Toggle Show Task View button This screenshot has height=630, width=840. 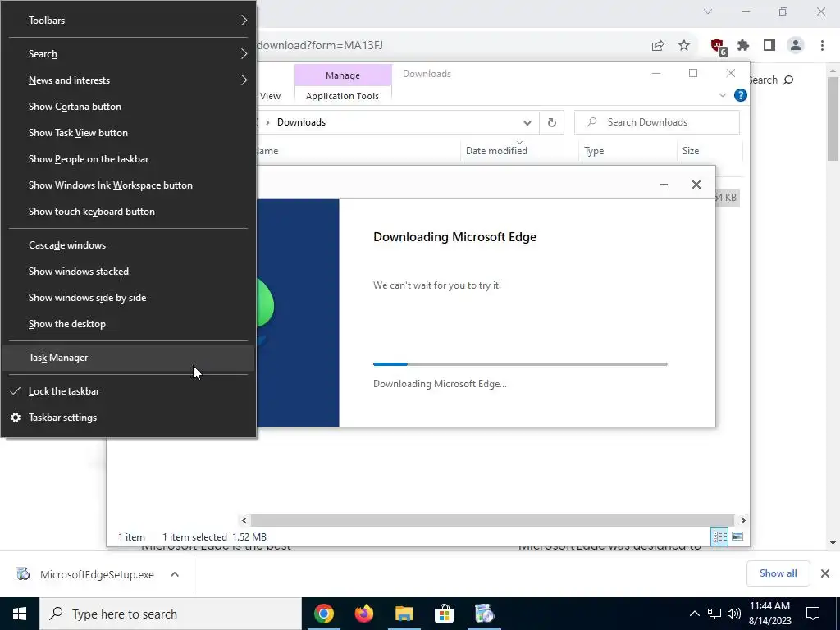tap(128, 133)
